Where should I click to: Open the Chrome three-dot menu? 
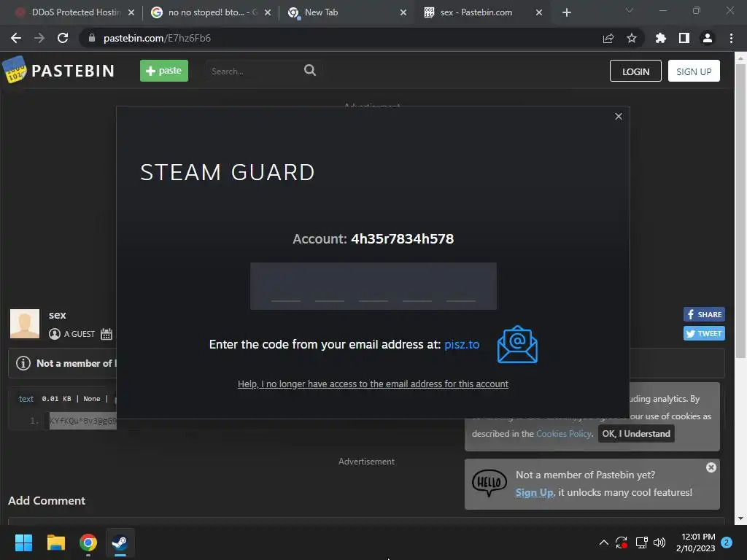(x=731, y=38)
